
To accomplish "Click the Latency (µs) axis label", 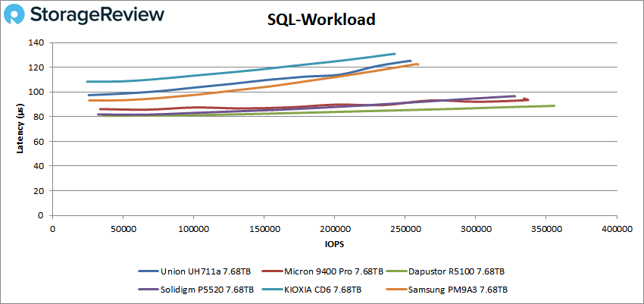I will (x=20, y=129).
